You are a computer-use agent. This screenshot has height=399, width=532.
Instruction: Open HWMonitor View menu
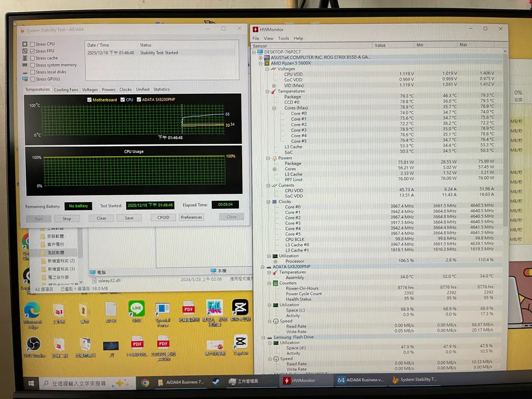268,38
